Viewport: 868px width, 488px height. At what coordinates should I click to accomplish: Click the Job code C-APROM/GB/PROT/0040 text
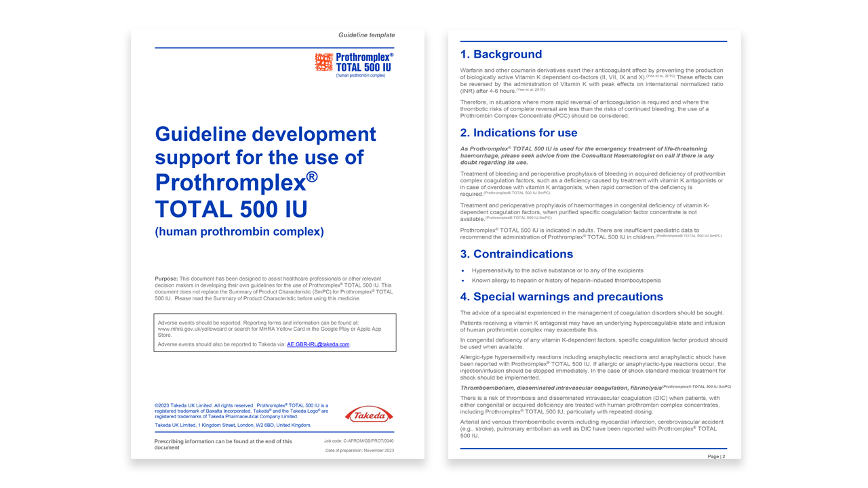click(359, 441)
